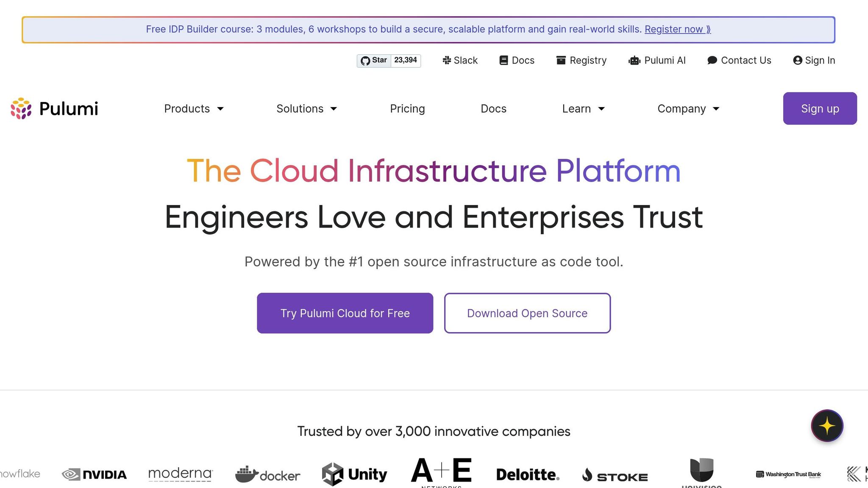The height and width of the screenshot is (488, 868).
Task: Click Download Open Source button
Action: tap(527, 313)
